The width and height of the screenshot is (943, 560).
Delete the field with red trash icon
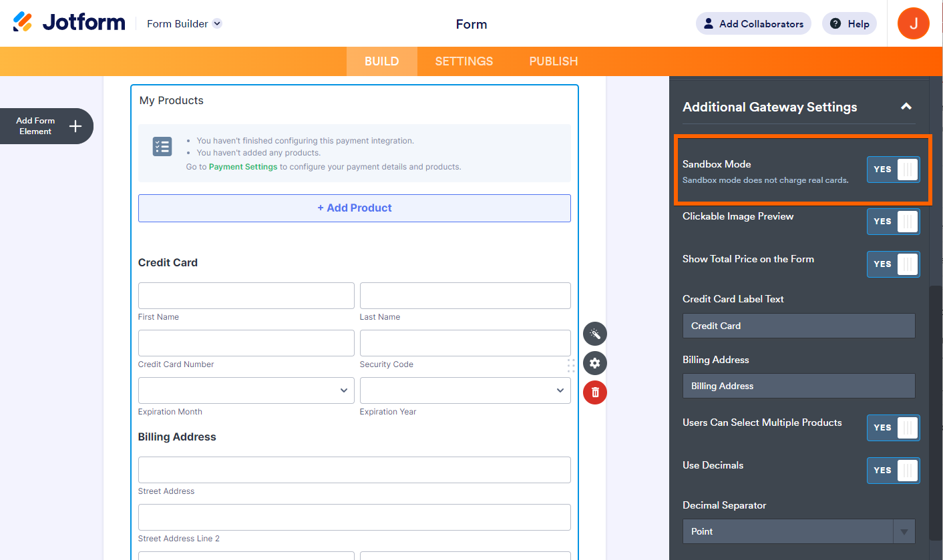pyautogui.click(x=594, y=392)
